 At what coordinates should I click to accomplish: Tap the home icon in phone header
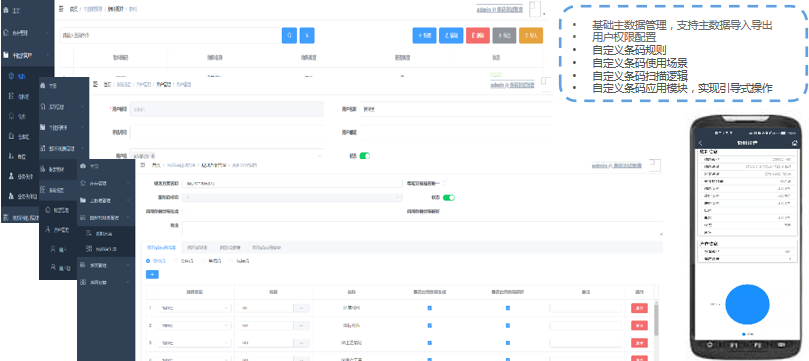(795, 142)
